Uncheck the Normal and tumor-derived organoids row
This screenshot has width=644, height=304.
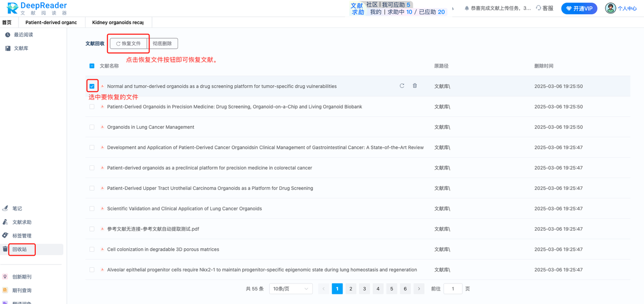[x=92, y=85]
